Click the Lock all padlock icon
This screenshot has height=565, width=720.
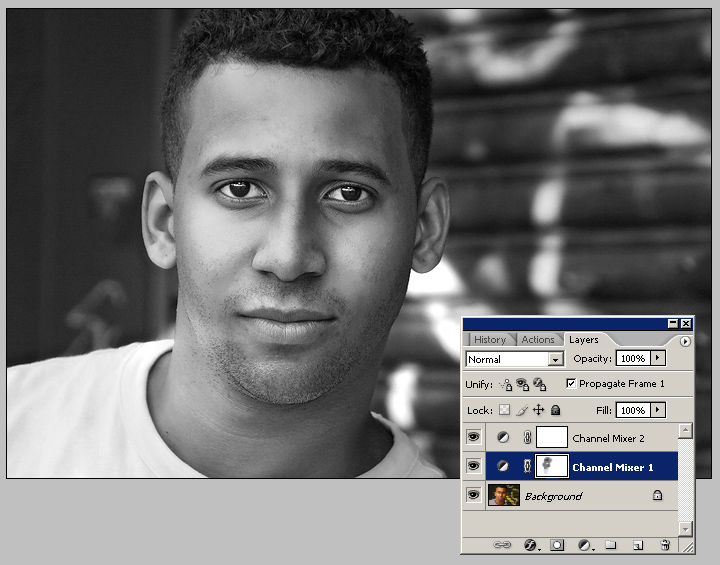pyautogui.click(x=556, y=410)
